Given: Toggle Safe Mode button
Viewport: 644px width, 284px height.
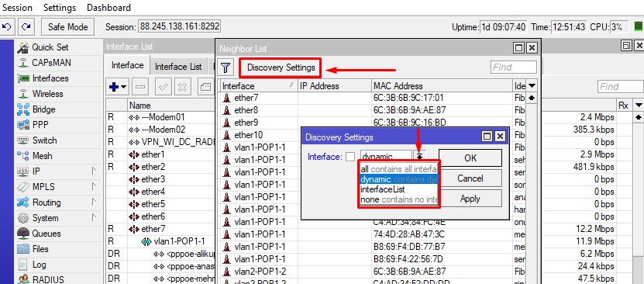Looking at the screenshot, I should point(67,26).
